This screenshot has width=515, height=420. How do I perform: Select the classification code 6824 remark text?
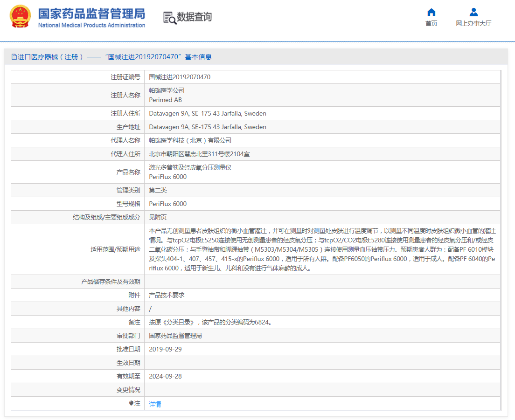[210, 322]
